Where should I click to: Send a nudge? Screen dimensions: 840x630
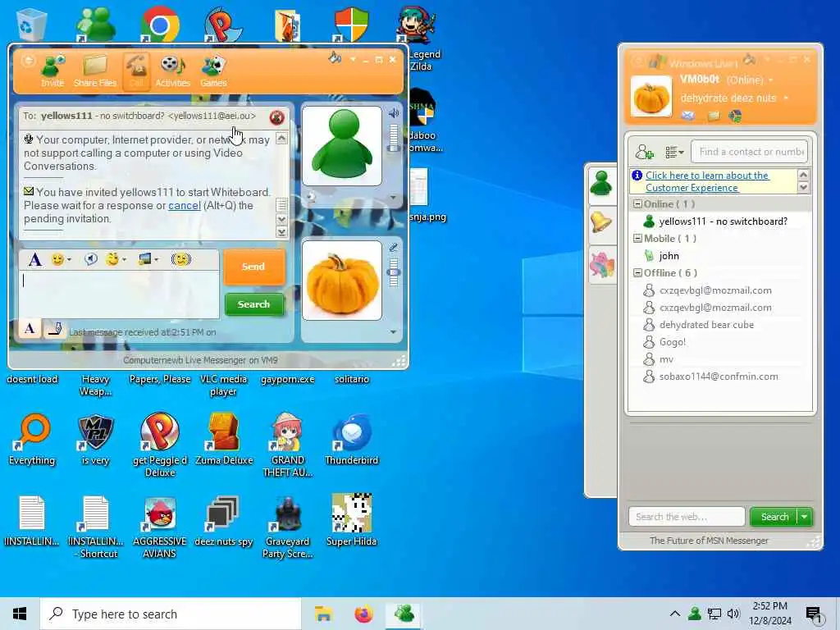pyautogui.click(x=181, y=260)
